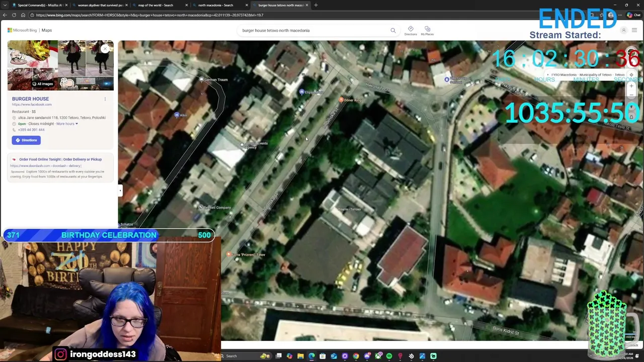Open the BURGER HOUSE title link
Viewport: 644px width, 362px height.
(30, 99)
